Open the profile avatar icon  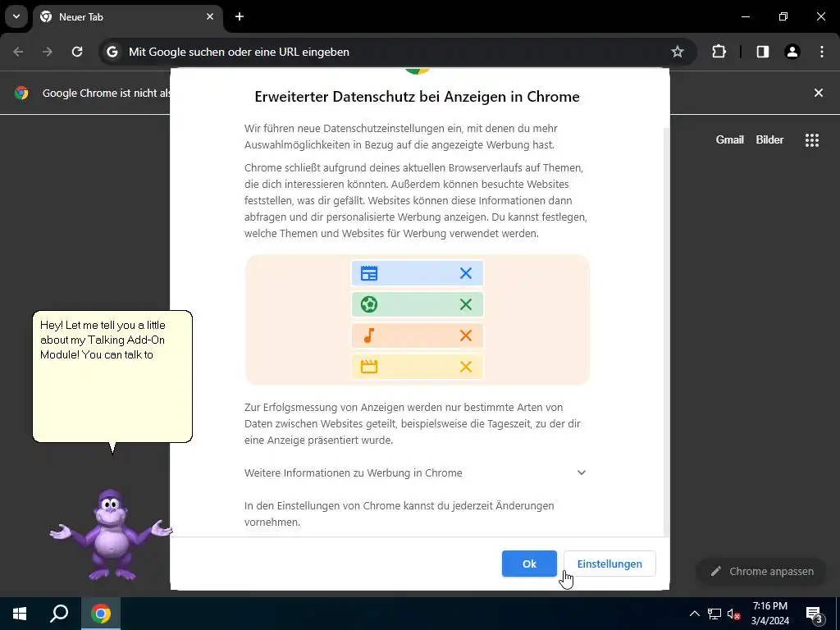pyautogui.click(x=792, y=52)
